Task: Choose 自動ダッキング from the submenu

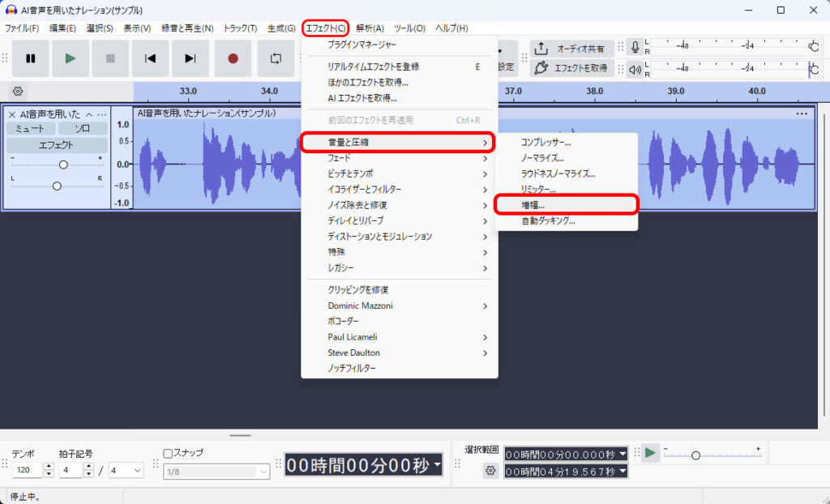Action: (x=567, y=220)
